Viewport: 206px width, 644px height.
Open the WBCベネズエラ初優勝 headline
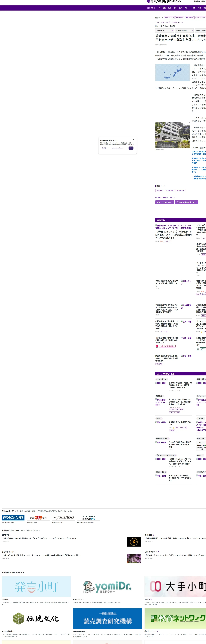[x=173, y=235]
